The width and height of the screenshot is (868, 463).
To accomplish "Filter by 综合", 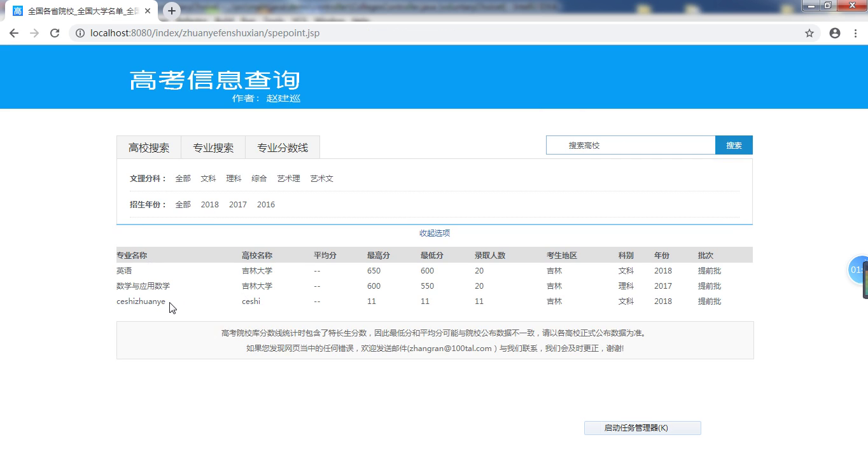I will pyautogui.click(x=259, y=179).
